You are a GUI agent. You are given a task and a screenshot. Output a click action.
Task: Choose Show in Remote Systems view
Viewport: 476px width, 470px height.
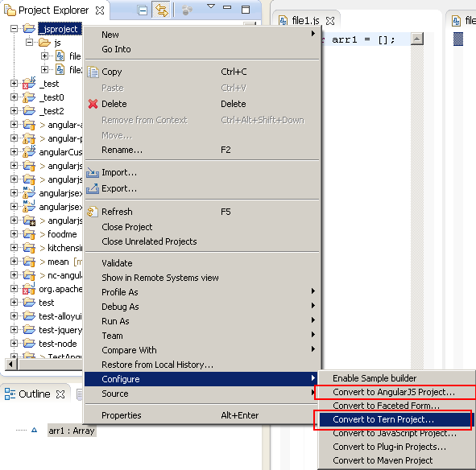pos(201,278)
